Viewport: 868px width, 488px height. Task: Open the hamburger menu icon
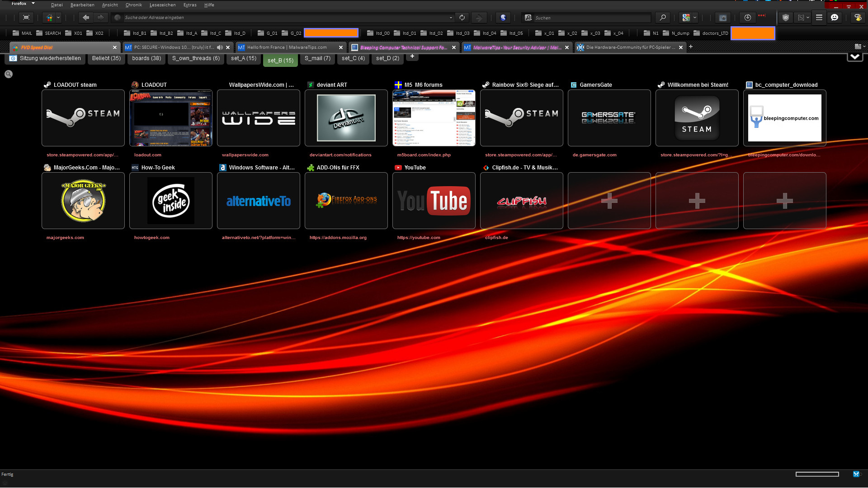(x=819, y=18)
